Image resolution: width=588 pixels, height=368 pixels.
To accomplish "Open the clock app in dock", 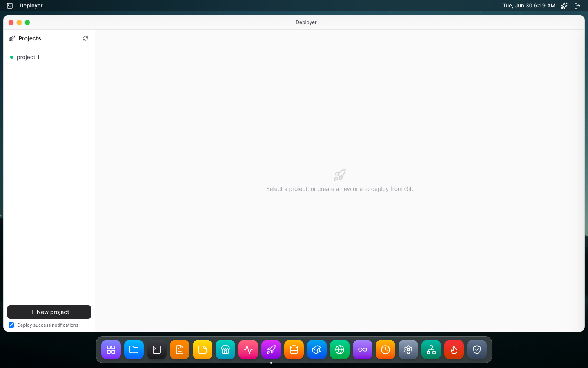I will coord(385,350).
